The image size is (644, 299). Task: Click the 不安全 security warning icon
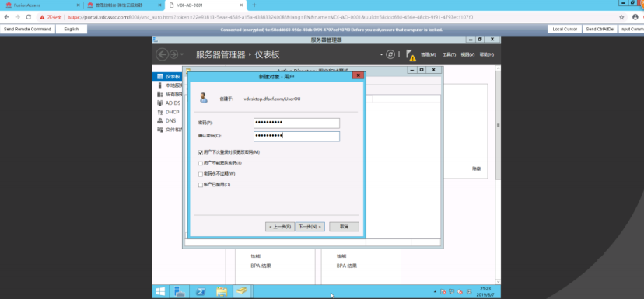(x=42, y=17)
